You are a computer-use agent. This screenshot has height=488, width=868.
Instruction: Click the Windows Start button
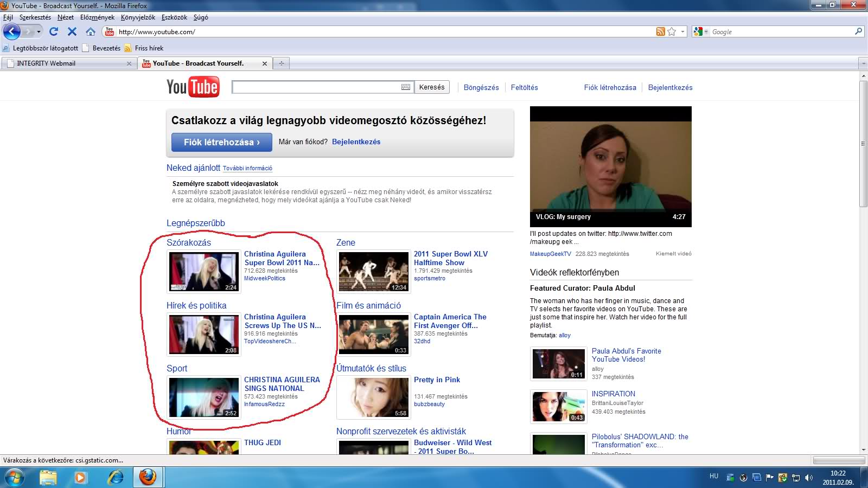click(14, 477)
